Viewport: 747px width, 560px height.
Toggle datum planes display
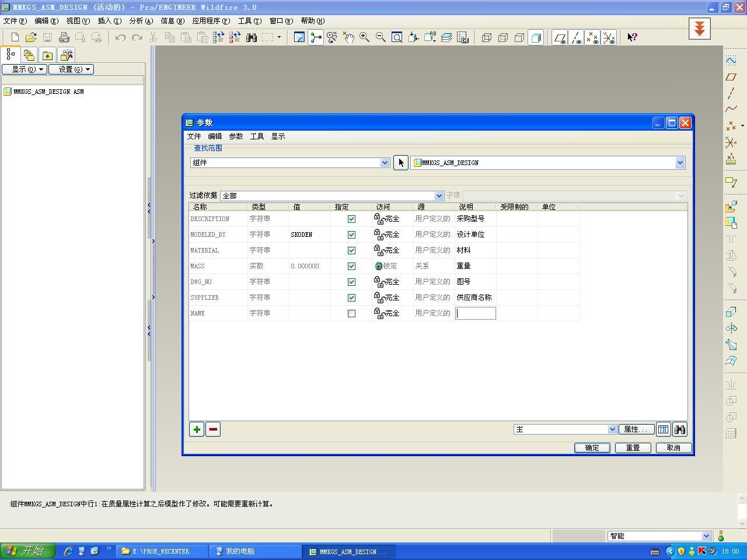tap(560, 37)
